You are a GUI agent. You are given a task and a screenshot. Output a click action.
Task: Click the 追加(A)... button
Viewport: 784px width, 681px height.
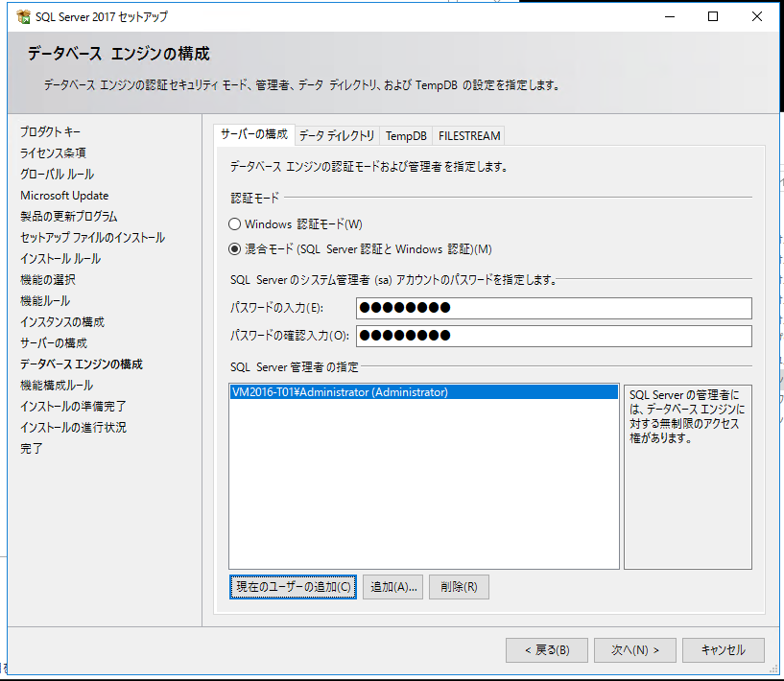393,587
